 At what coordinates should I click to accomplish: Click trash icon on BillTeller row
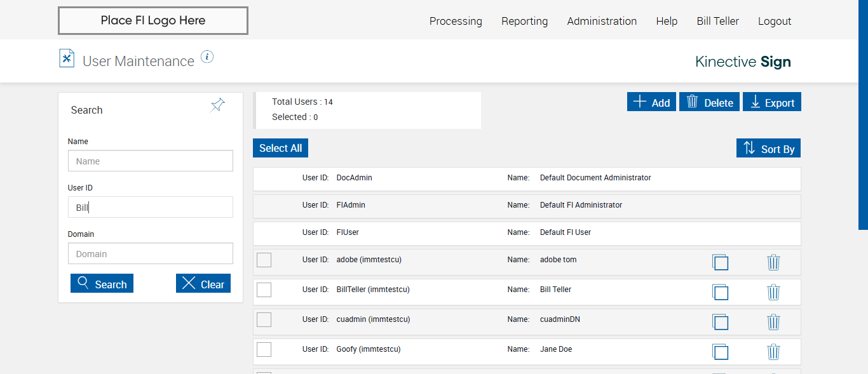(x=773, y=292)
